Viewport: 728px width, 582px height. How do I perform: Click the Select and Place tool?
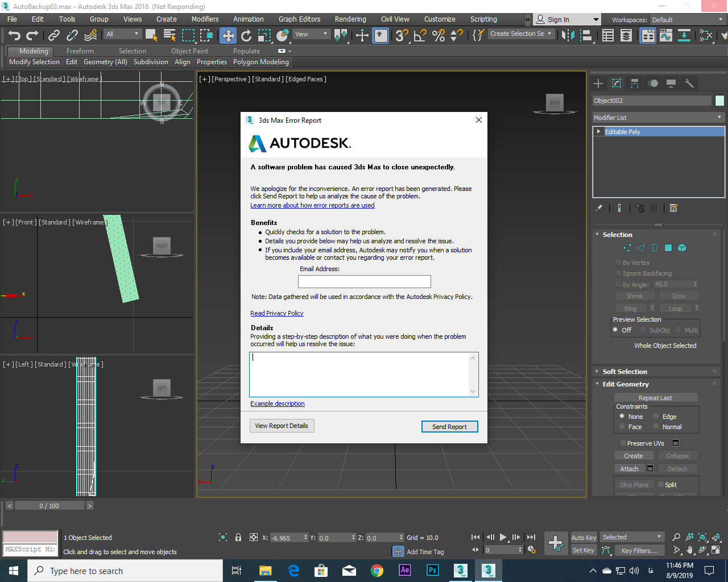pyautogui.click(x=283, y=35)
